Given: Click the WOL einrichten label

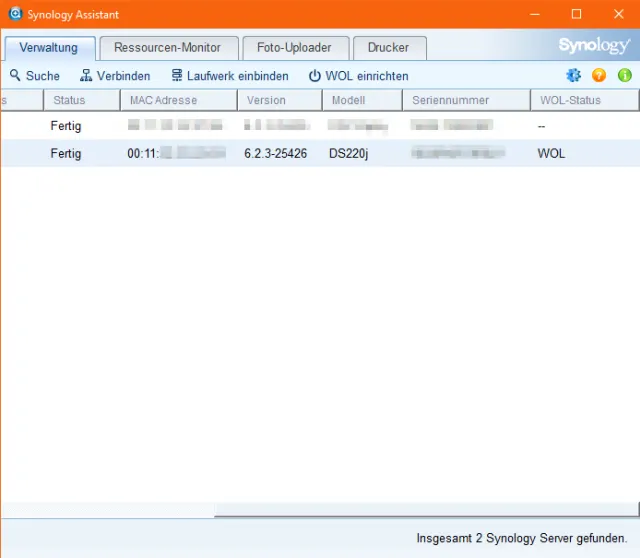Looking at the screenshot, I should (x=367, y=76).
